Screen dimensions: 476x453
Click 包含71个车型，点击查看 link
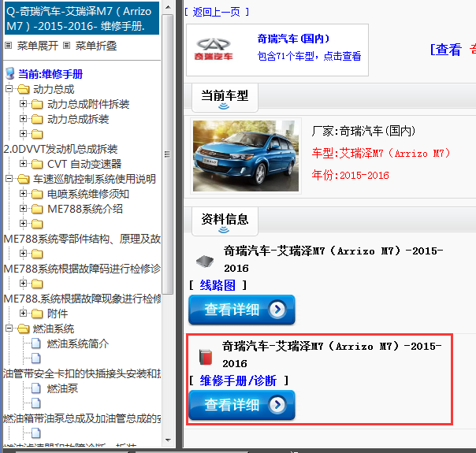pos(309,56)
